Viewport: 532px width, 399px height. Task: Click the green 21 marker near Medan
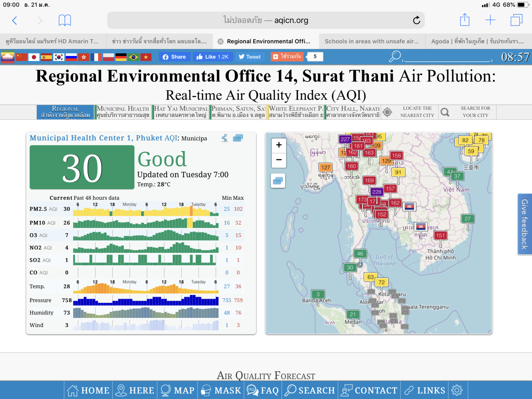353,314
